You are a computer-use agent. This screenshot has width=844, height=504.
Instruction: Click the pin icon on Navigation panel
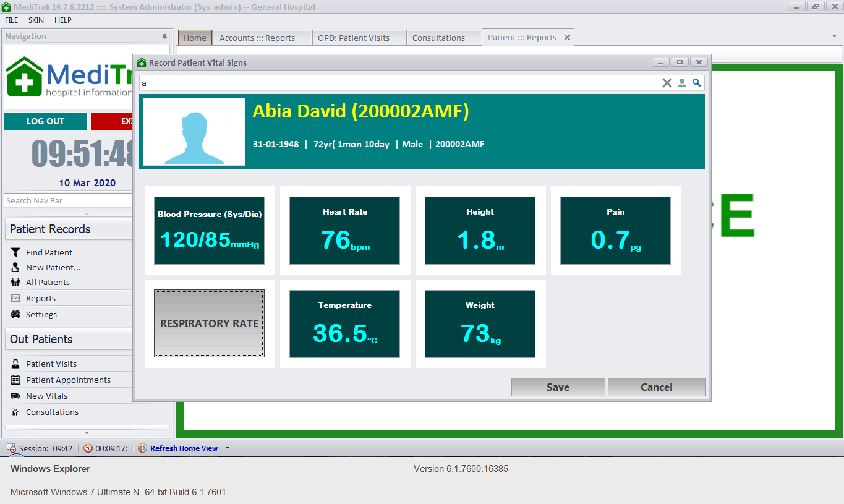(164, 36)
